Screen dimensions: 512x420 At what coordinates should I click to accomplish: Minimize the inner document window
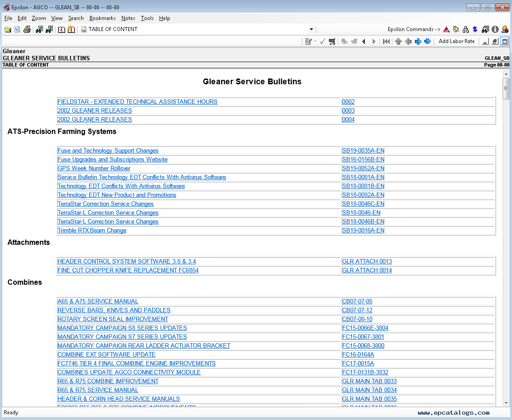point(485,42)
